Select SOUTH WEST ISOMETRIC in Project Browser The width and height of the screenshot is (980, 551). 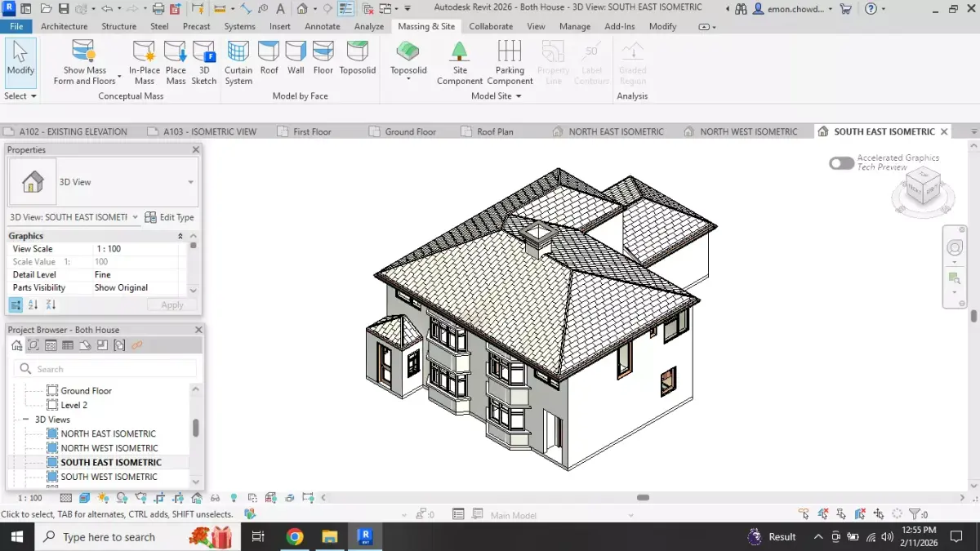pos(109,477)
